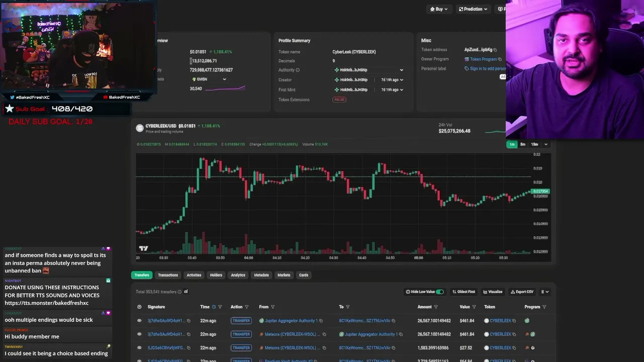Open the Prediction dropdown
Screen dimensions: 644x362
(x=473, y=9)
